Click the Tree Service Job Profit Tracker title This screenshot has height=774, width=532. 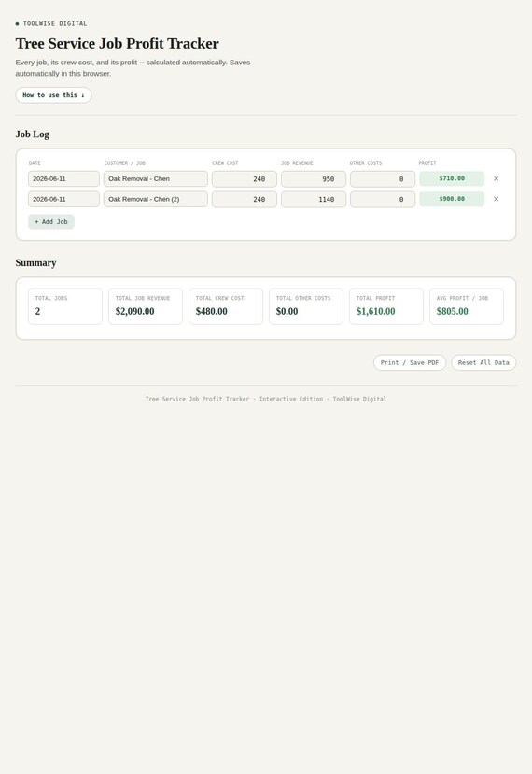pyautogui.click(x=117, y=44)
